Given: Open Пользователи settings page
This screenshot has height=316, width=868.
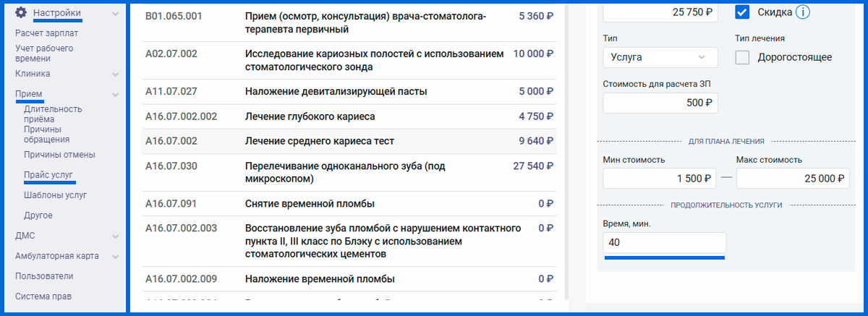Looking at the screenshot, I should pyautogui.click(x=44, y=276).
